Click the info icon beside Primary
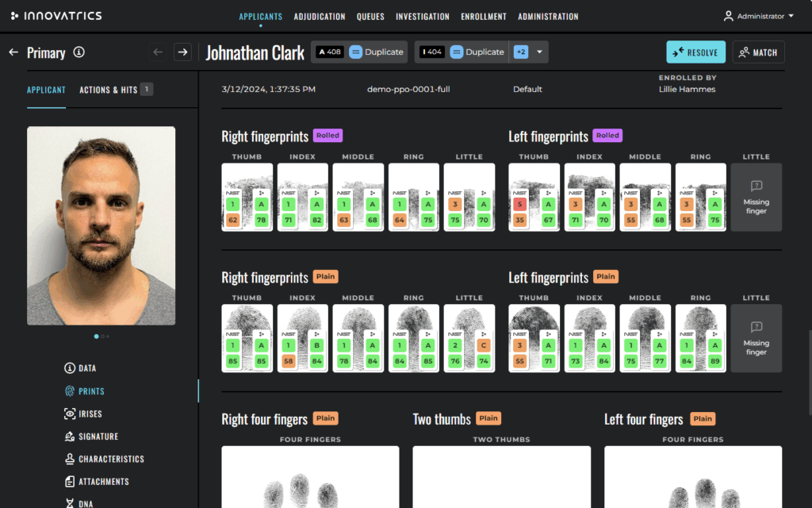The image size is (812, 508). click(x=79, y=52)
